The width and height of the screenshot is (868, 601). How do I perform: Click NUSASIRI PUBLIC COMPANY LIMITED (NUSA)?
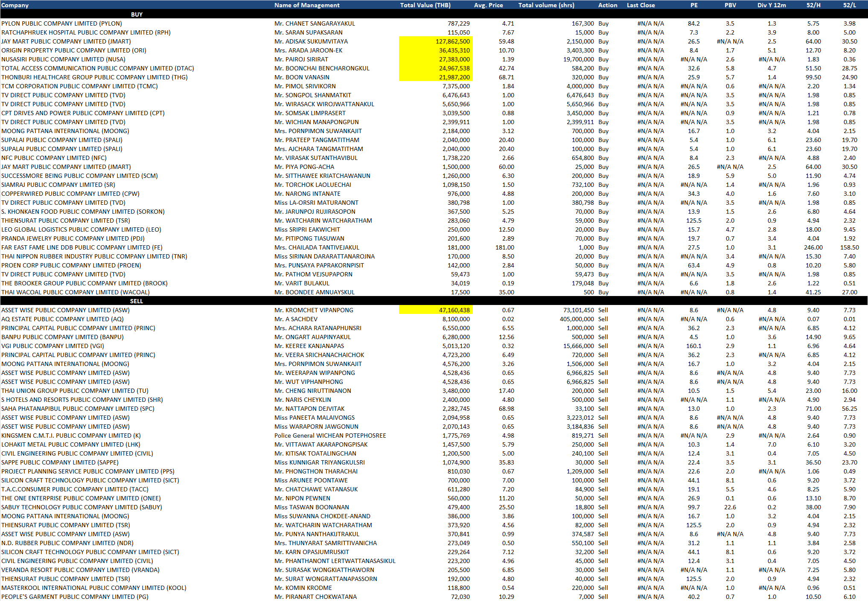click(x=63, y=59)
